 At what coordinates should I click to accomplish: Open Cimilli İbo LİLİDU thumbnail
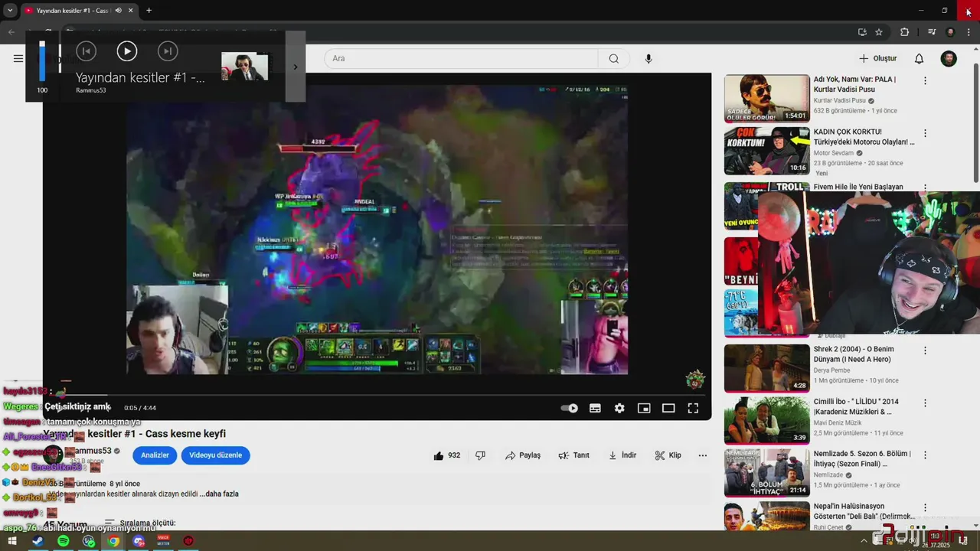(766, 420)
